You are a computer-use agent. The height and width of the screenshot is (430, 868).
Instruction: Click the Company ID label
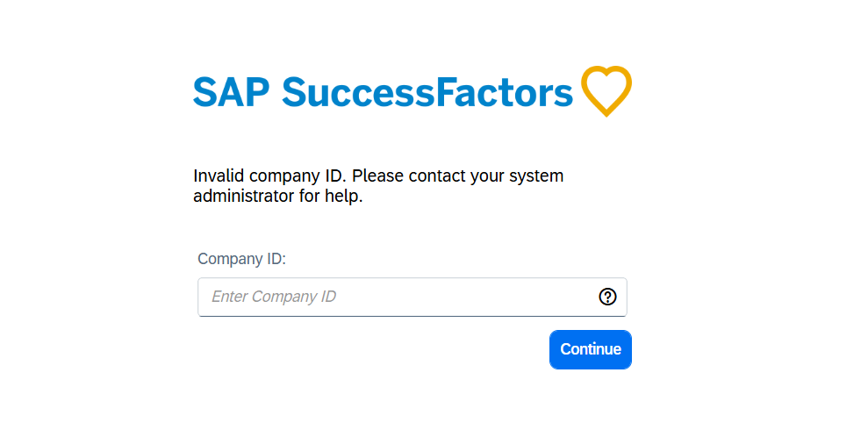click(x=242, y=259)
